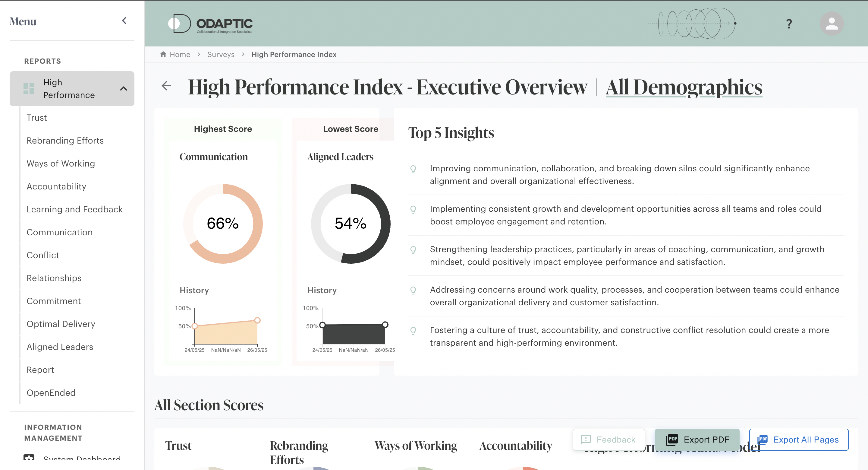Click the back arrow beside page title

[166, 86]
